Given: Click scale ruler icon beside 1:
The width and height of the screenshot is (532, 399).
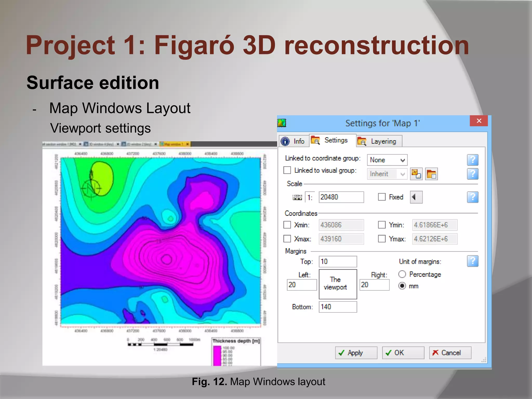Looking at the screenshot, I should tap(297, 197).
